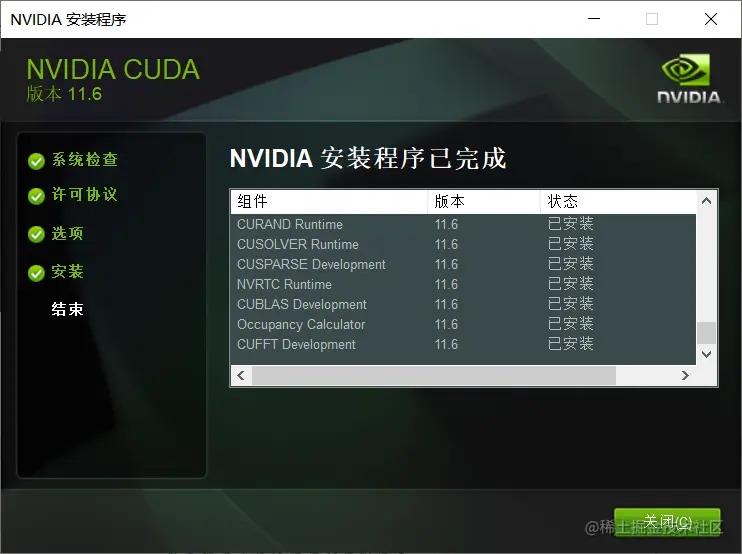The height and width of the screenshot is (554, 742).
Task: Click the NVIDIA 安装程序已完成 heading
Action: [368, 158]
